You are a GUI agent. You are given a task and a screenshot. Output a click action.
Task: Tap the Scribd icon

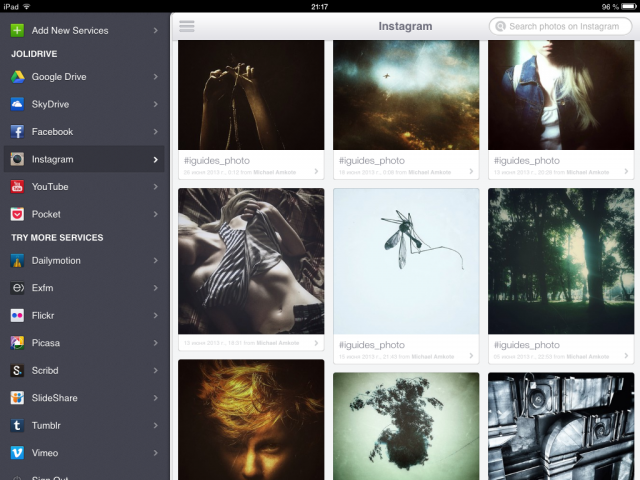coord(17,370)
